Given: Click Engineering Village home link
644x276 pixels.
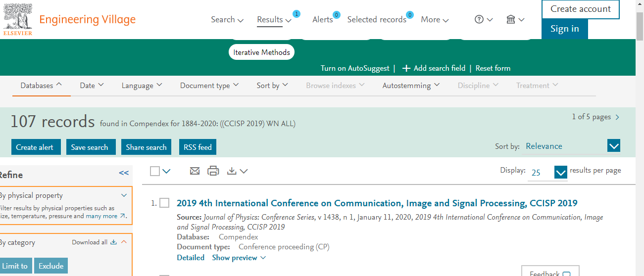Looking at the screenshot, I should (87, 20).
